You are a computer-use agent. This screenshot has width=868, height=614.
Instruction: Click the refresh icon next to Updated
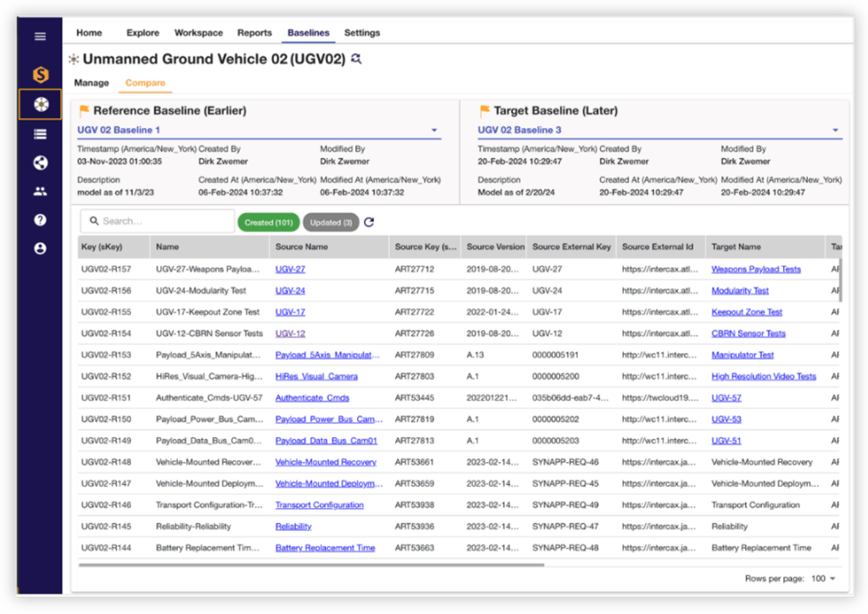[369, 223]
